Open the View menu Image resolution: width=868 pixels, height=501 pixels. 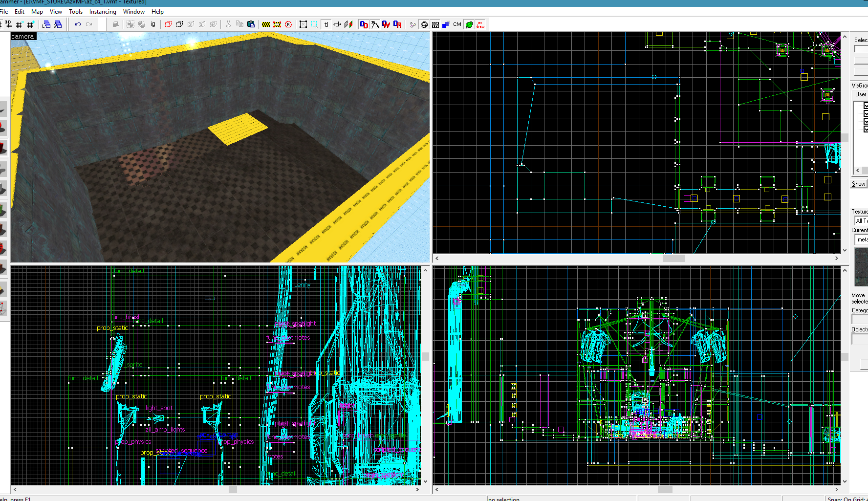(x=56, y=12)
